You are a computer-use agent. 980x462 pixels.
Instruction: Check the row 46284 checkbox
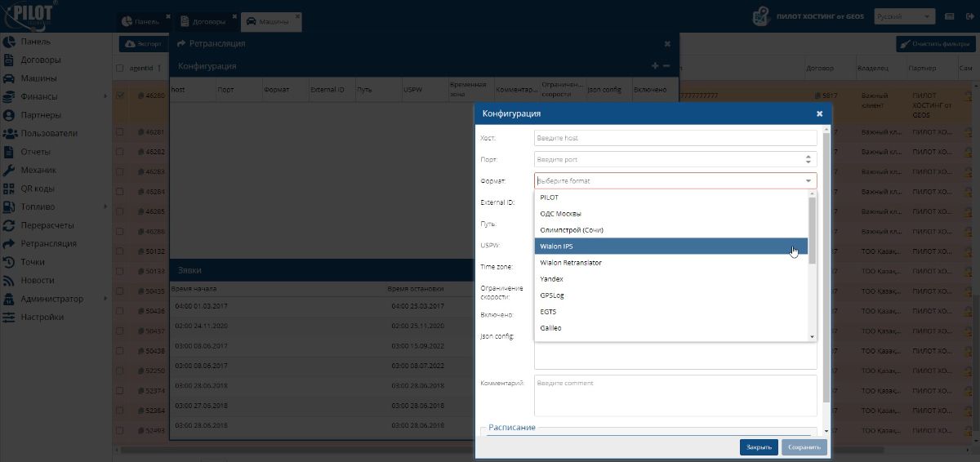121,192
